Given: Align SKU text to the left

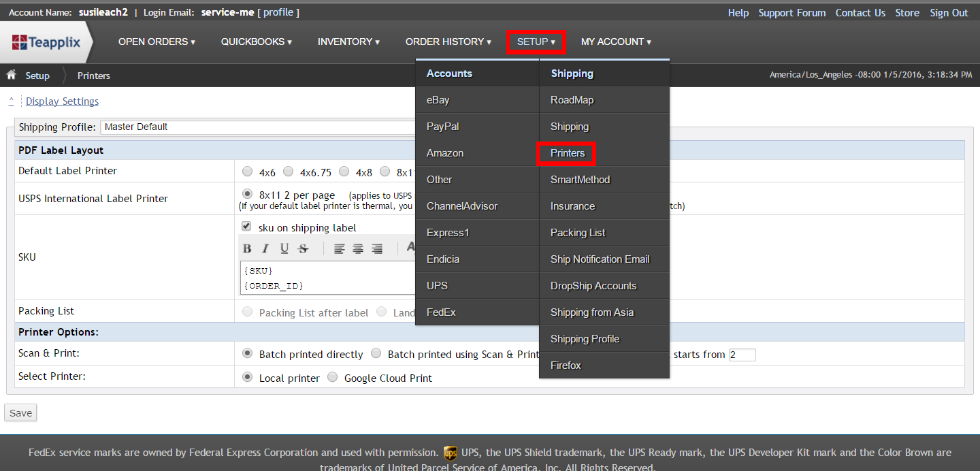Looking at the screenshot, I should (340, 248).
